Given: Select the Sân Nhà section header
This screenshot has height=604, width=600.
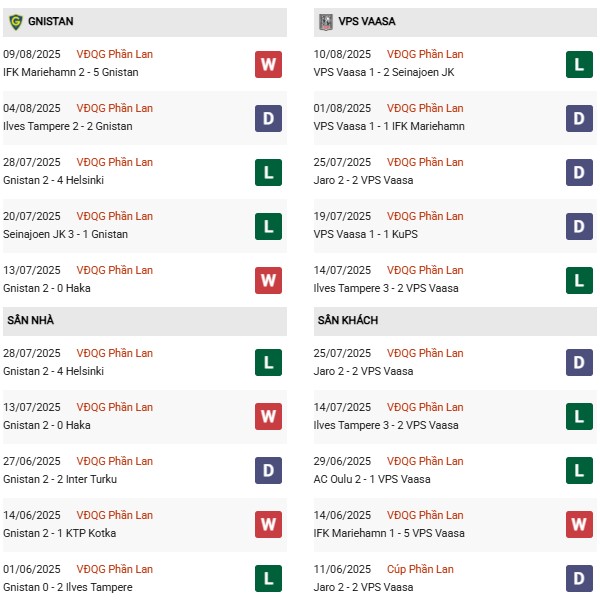Looking at the screenshot, I should pos(31,320).
